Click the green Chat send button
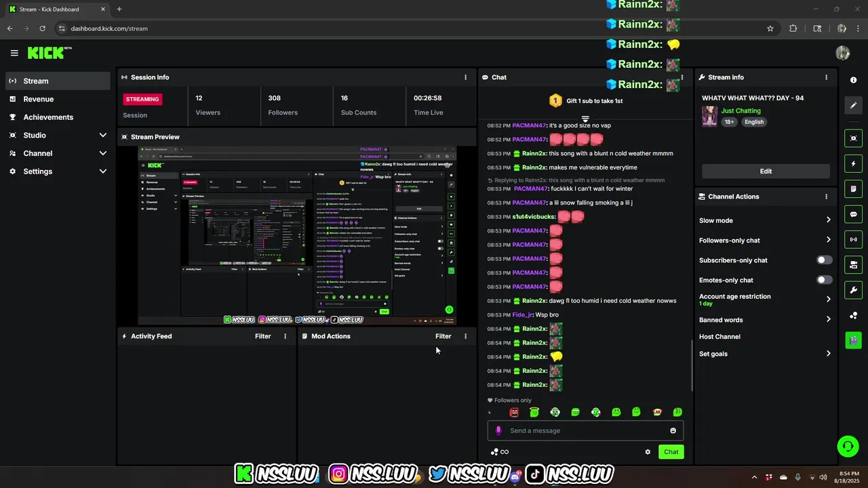868x488 pixels. [x=671, y=452]
